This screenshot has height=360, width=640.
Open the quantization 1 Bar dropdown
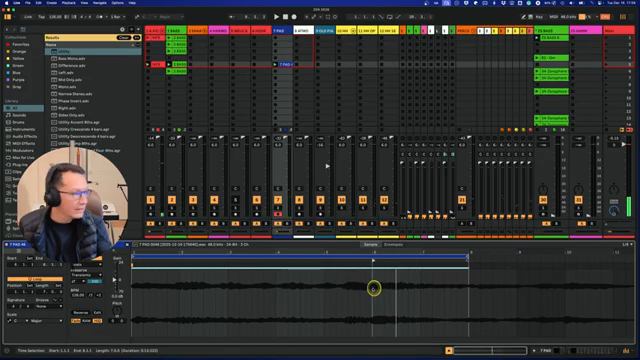pos(119,17)
